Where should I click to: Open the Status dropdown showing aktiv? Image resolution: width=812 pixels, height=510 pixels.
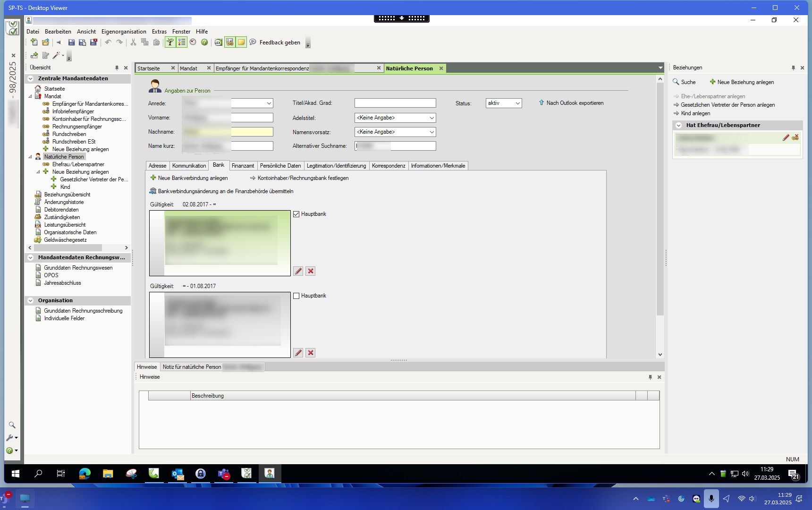(503, 103)
